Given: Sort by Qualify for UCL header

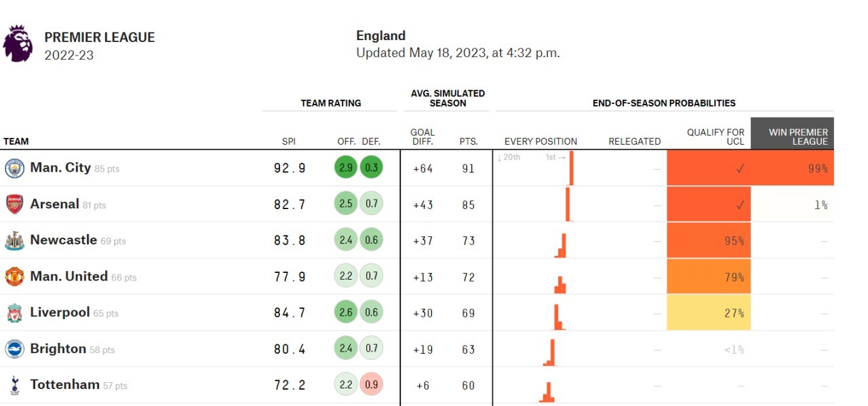Looking at the screenshot, I should [715, 136].
